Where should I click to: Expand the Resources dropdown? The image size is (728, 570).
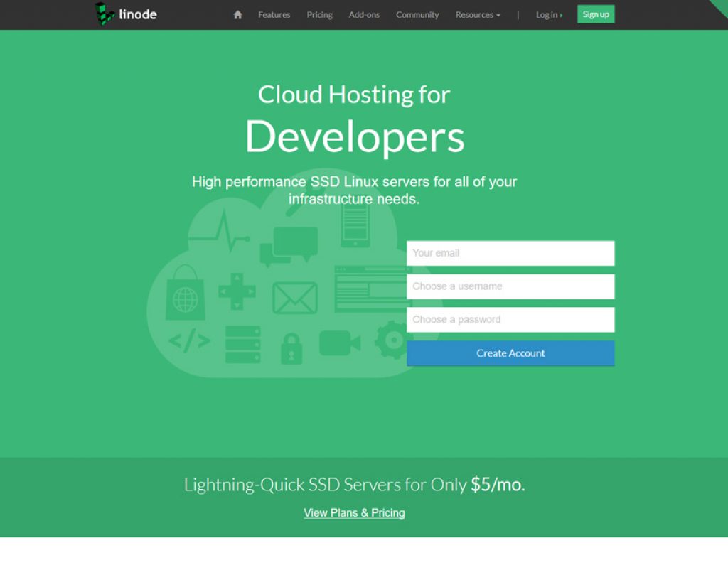tap(478, 15)
